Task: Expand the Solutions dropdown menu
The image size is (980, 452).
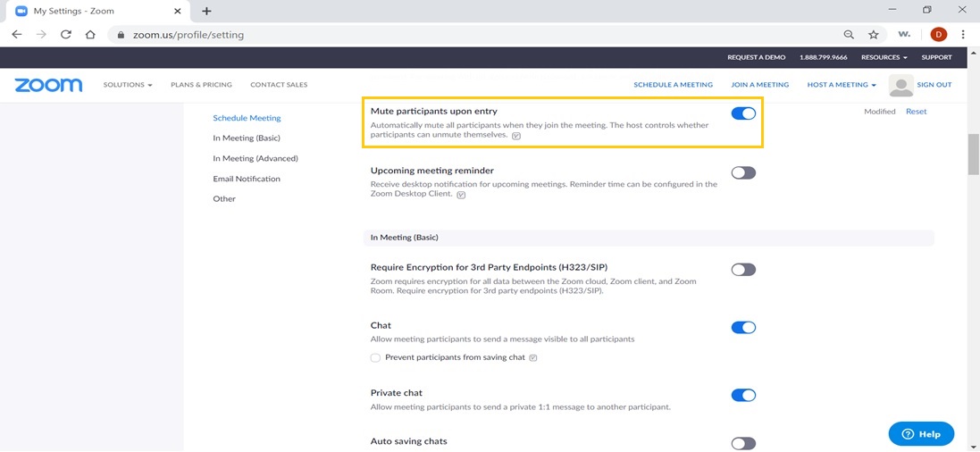Action: click(x=128, y=85)
